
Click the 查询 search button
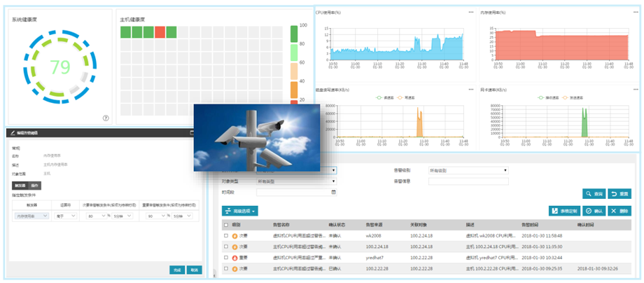coord(594,193)
